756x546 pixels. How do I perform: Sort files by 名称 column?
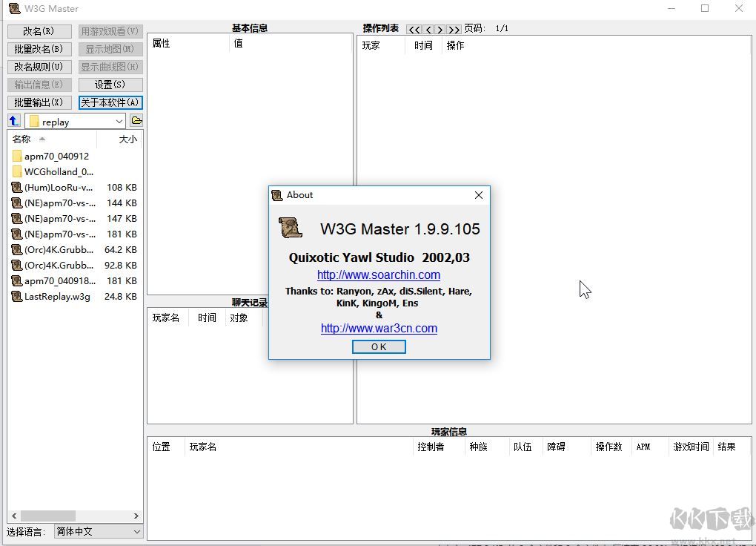[52, 139]
